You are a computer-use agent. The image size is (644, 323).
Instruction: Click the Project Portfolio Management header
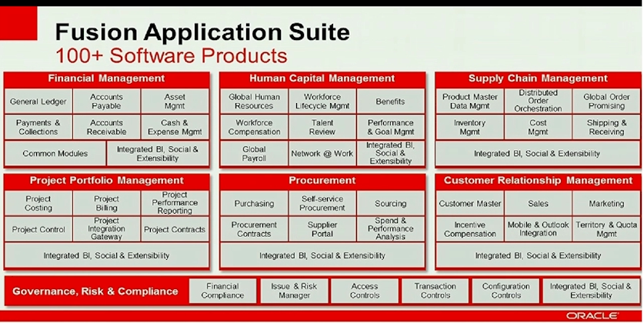[x=106, y=181]
